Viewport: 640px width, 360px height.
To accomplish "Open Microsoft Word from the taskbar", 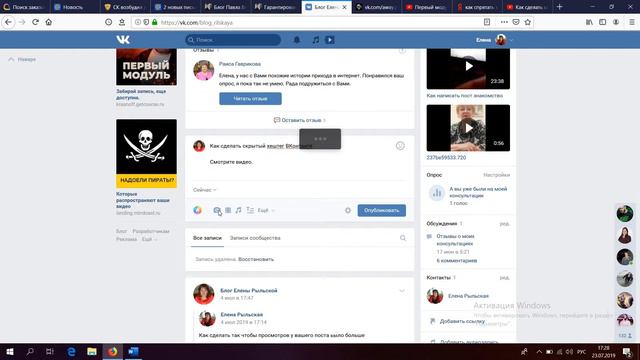I will click(133, 351).
